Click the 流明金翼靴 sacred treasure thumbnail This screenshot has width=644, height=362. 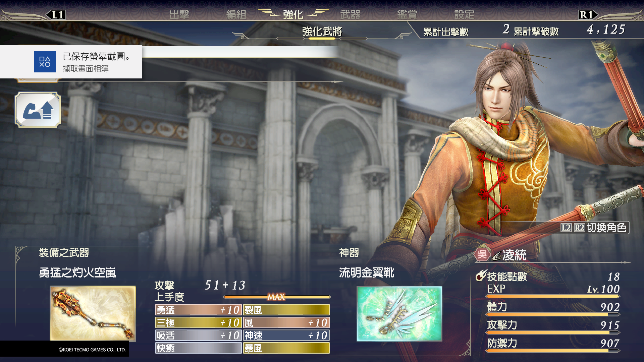[399, 314]
